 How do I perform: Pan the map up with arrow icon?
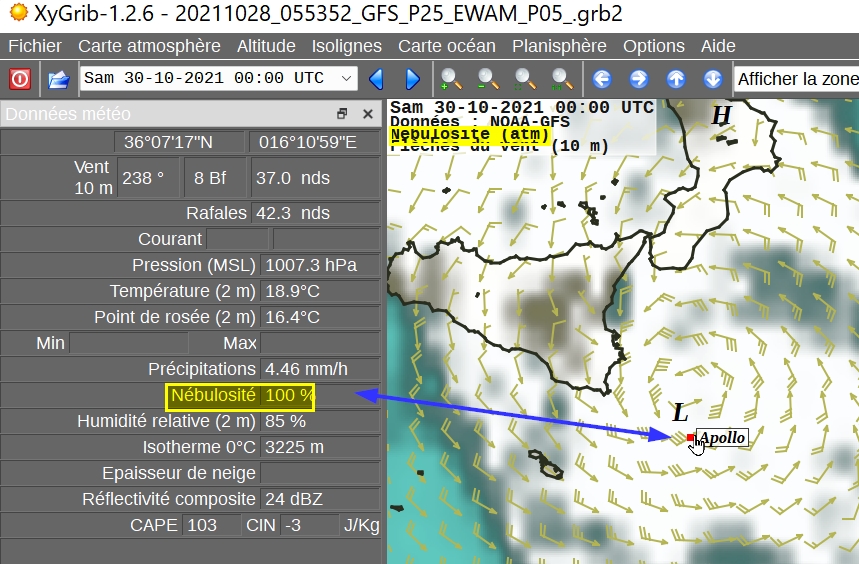(x=676, y=79)
